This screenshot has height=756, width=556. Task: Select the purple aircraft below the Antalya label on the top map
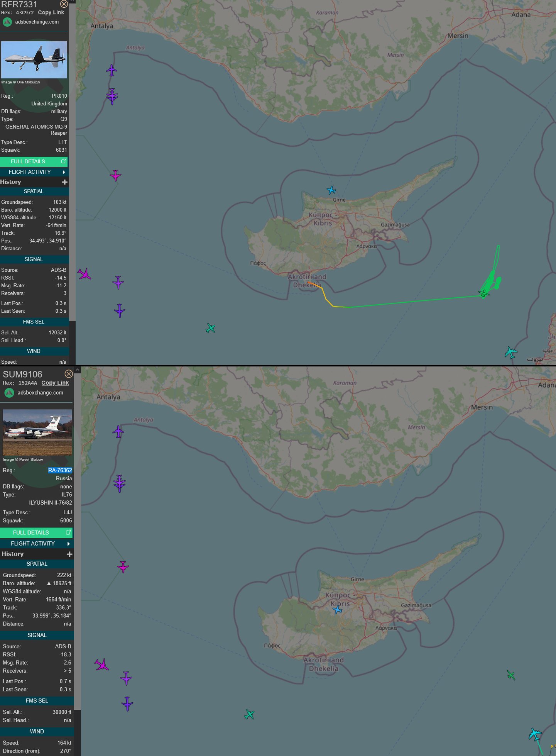coord(112,70)
